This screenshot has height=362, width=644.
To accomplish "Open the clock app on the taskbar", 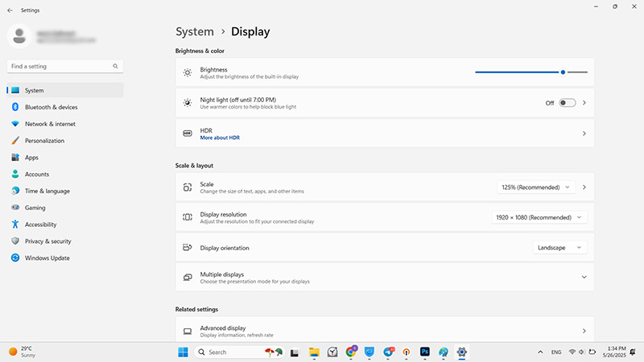I will point(332,352).
